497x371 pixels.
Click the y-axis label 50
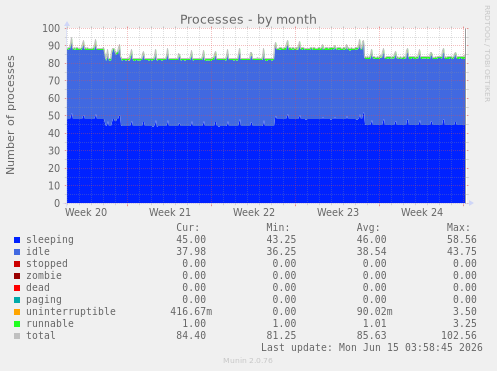click(54, 116)
